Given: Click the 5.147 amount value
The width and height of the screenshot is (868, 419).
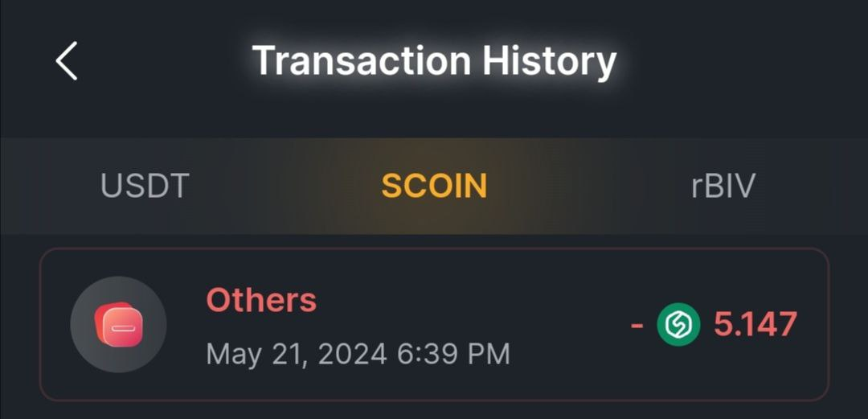Looking at the screenshot, I should (755, 325).
